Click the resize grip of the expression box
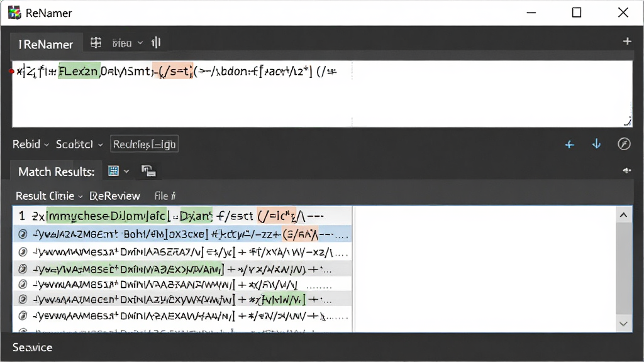The width and height of the screenshot is (644, 362). 628,121
